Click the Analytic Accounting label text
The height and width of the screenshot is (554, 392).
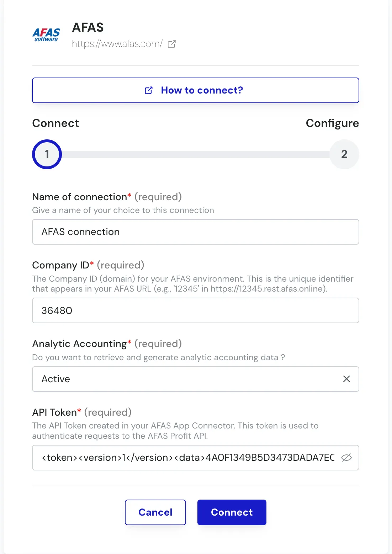click(x=79, y=344)
